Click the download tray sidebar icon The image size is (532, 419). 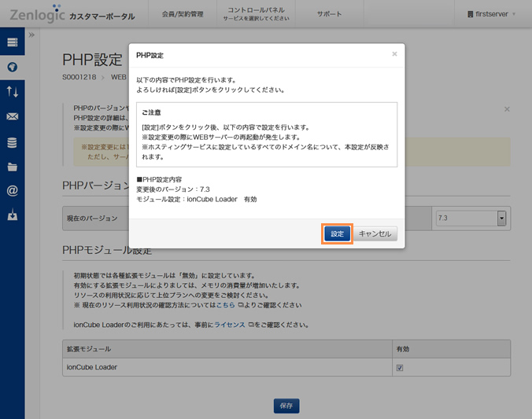(12, 215)
